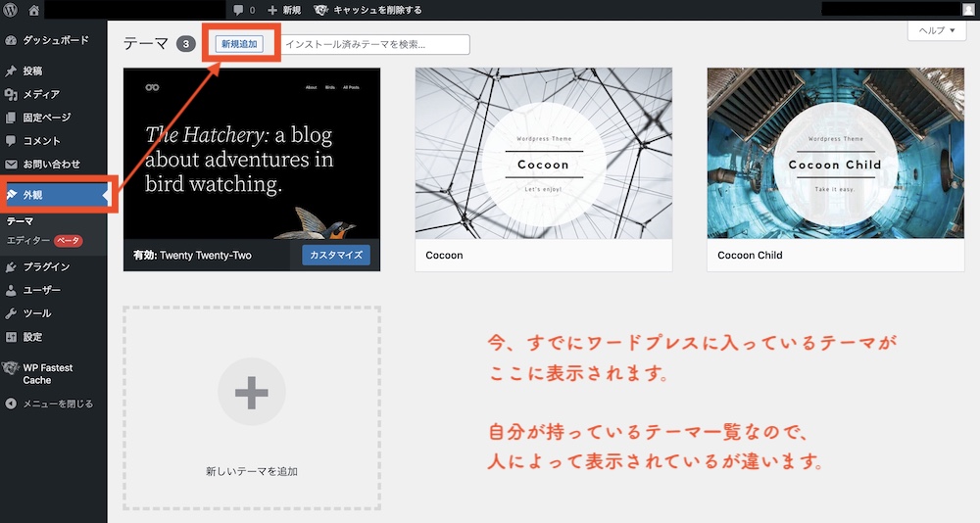Open the WordPress logo menu
Image resolution: width=980 pixels, height=523 pixels.
(11, 10)
